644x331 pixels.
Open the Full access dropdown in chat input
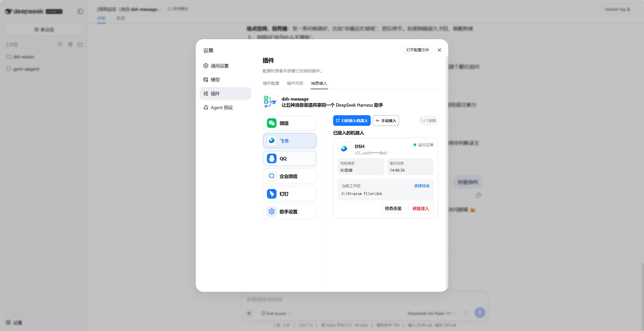point(276,313)
